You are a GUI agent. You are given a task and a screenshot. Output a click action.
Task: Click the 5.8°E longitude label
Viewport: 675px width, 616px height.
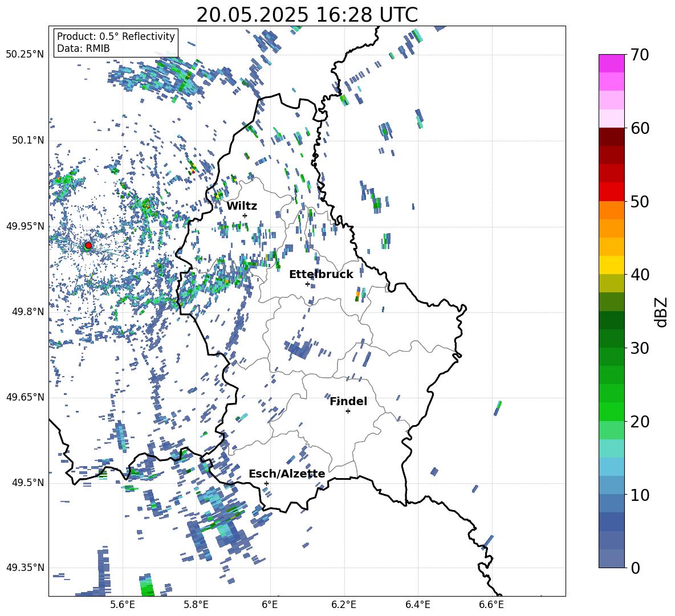pos(196,605)
